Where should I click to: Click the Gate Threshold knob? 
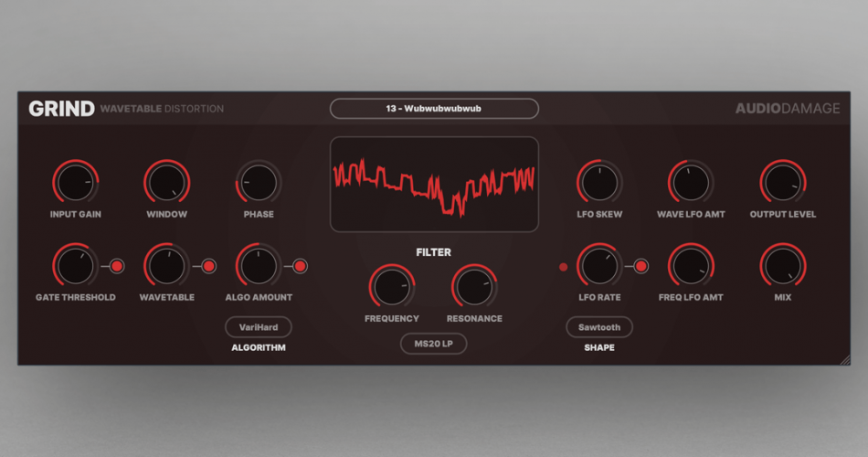pos(75,266)
